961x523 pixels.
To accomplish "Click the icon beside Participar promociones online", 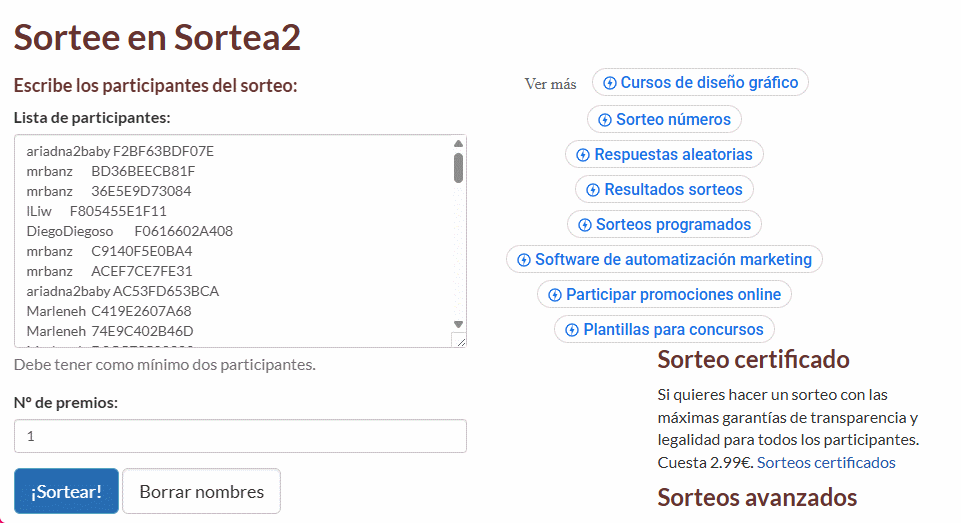I will (x=555, y=295).
